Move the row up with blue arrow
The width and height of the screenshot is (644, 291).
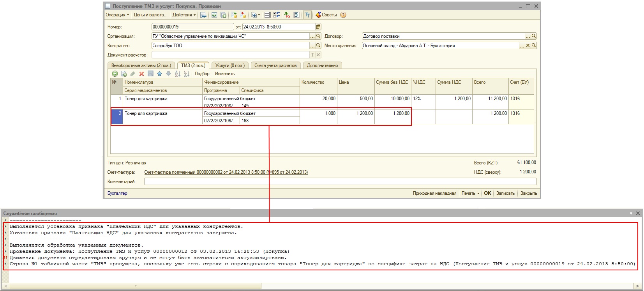tap(159, 74)
